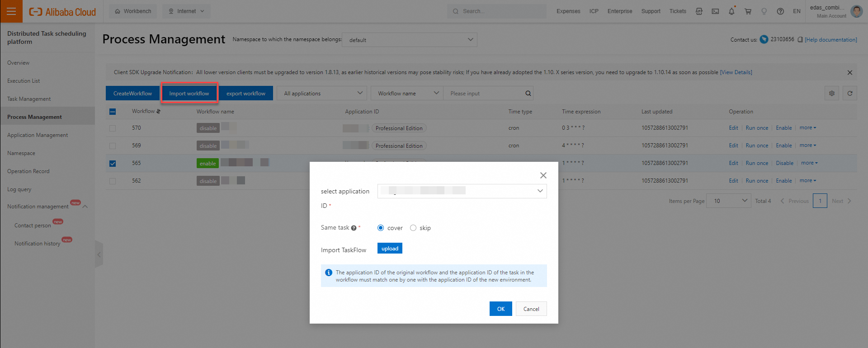Click the Same task help tooltip icon

pos(354,228)
